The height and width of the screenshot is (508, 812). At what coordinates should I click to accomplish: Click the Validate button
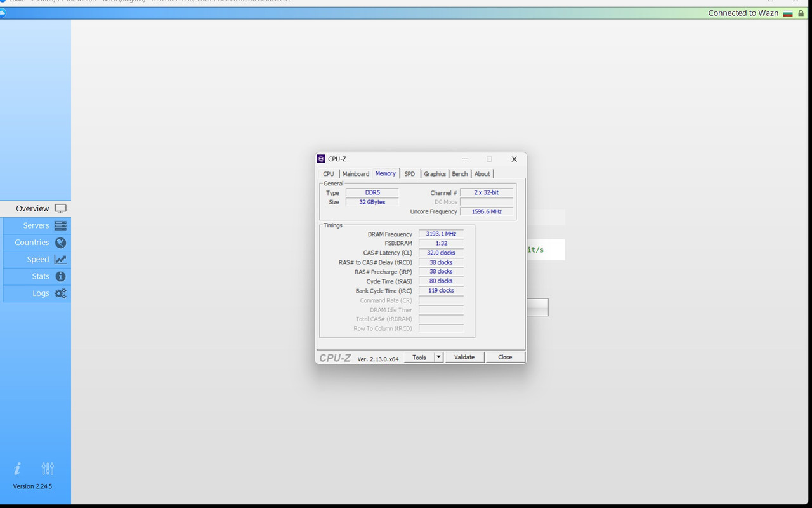(464, 358)
